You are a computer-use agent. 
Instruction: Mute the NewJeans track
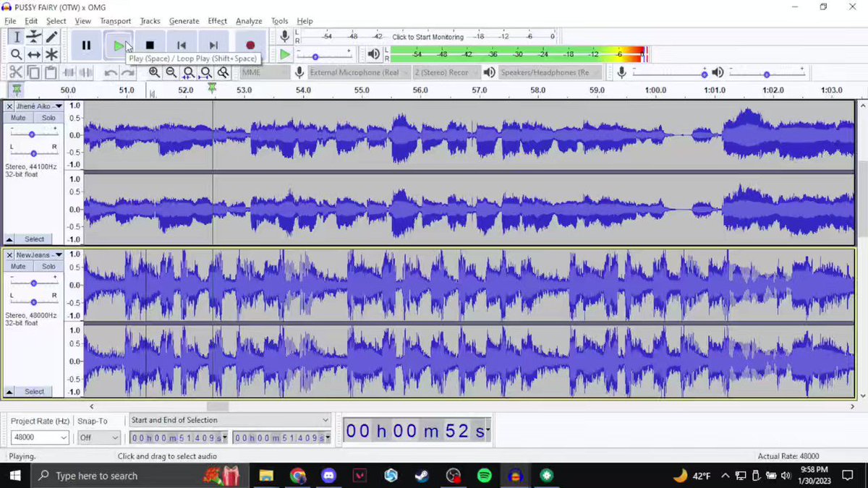click(x=18, y=267)
